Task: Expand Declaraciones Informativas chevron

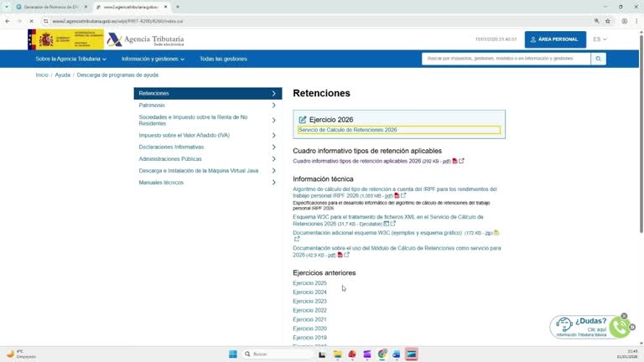Action: [274, 147]
